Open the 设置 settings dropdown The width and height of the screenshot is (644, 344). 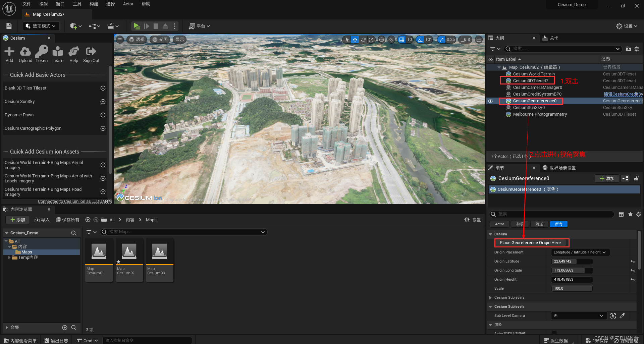[x=627, y=26]
